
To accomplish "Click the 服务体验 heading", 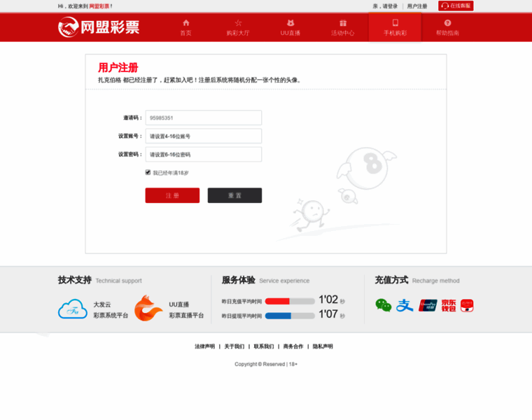I will 239,280.
